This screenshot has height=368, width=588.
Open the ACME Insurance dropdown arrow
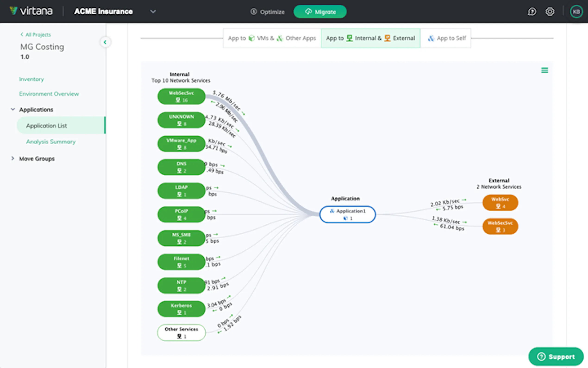click(x=153, y=11)
